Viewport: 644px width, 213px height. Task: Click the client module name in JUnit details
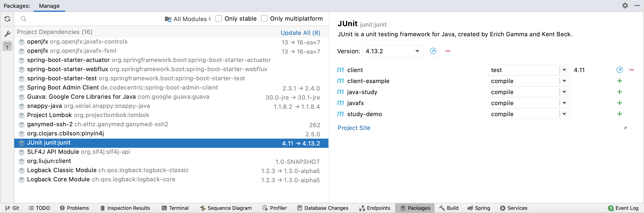pos(355,70)
